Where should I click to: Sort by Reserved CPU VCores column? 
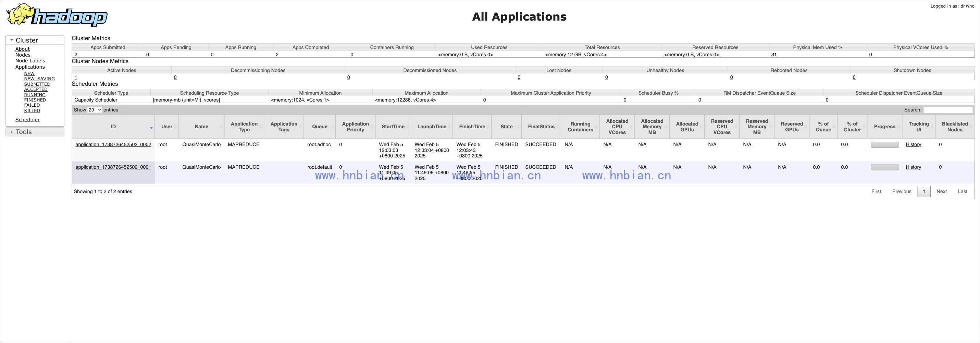pyautogui.click(x=722, y=127)
